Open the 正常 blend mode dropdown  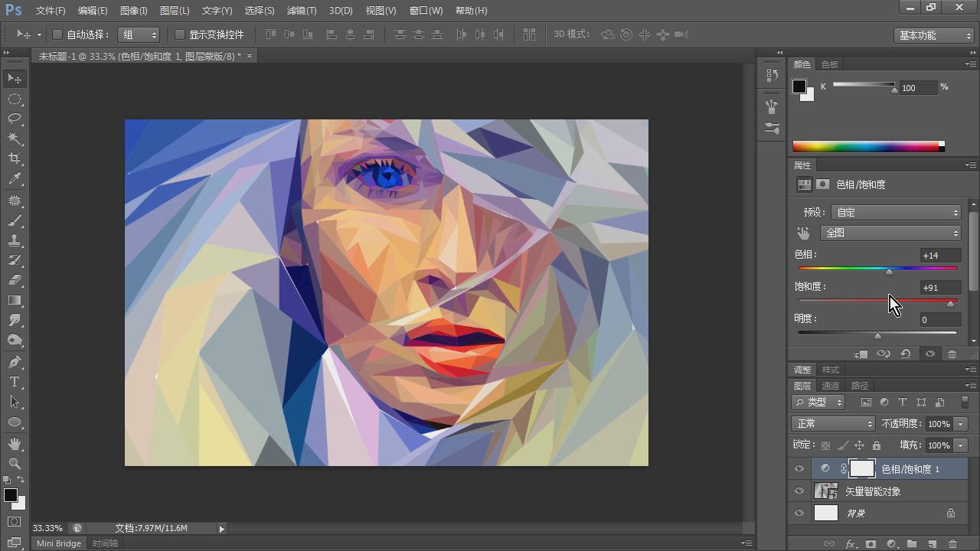[x=833, y=423]
